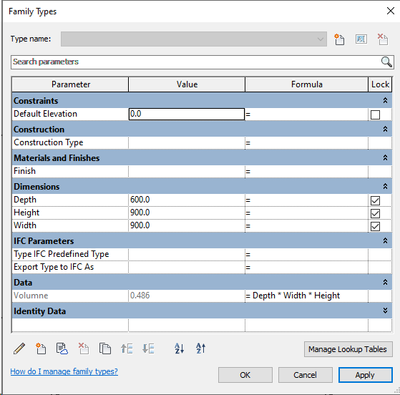Select the Construction Type parameter name
The image size is (400, 395).
(48, 143)
